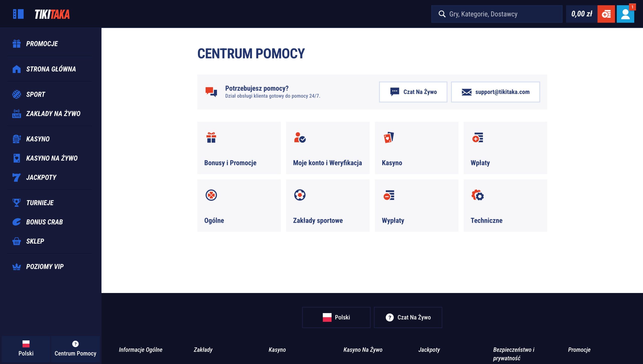Open the Kasyno help category card
This screenshot has height=364, width=643.
(416, 148)
